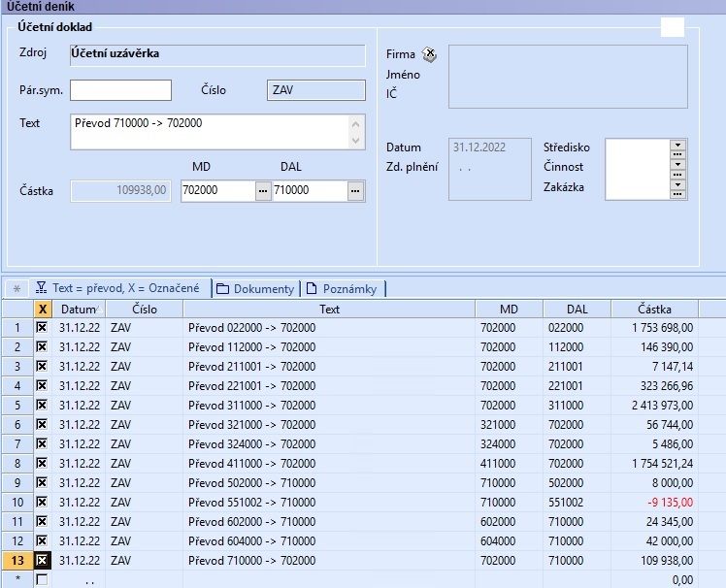The image size is (726, 588).
Task: Sort grid by Částka column header
Action: coord(654,309)
